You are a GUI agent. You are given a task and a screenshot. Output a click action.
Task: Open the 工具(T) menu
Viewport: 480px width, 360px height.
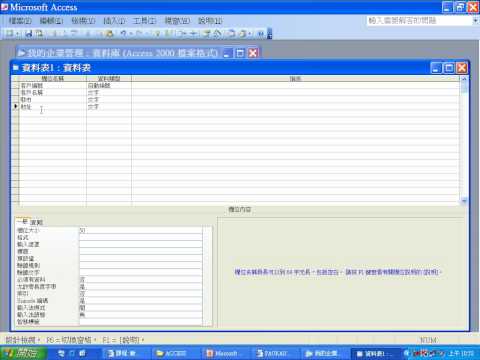(145, 21)
